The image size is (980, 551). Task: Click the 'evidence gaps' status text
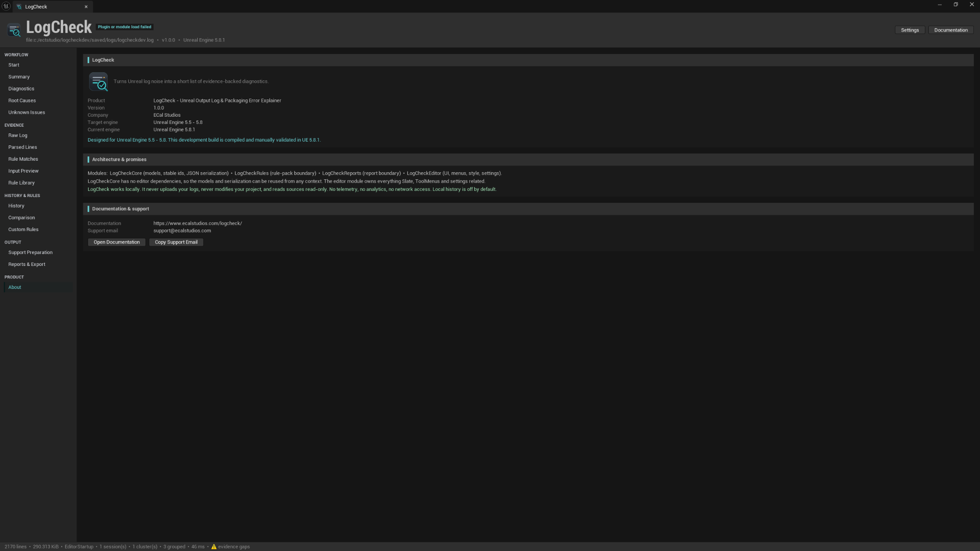pos(234,547)
